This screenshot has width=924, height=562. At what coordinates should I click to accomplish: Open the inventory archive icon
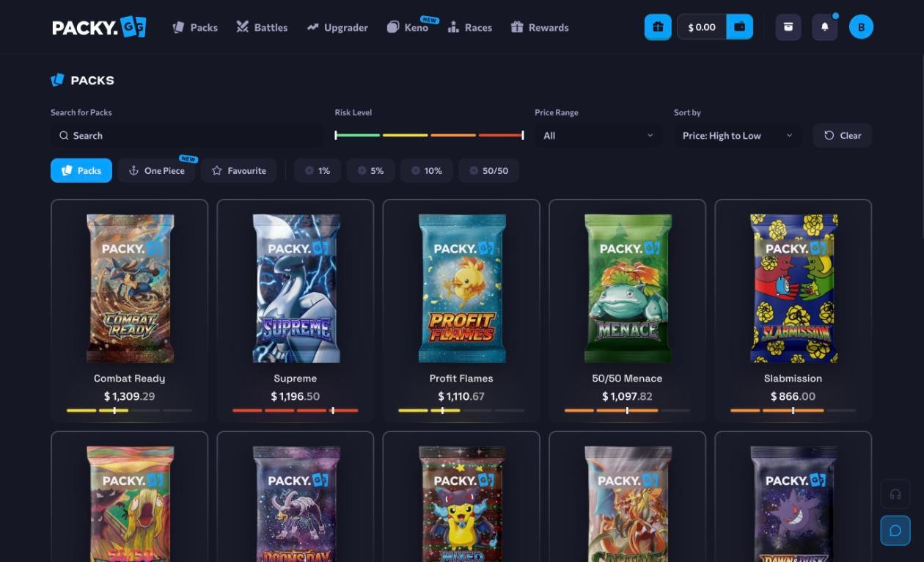[788, 27]
